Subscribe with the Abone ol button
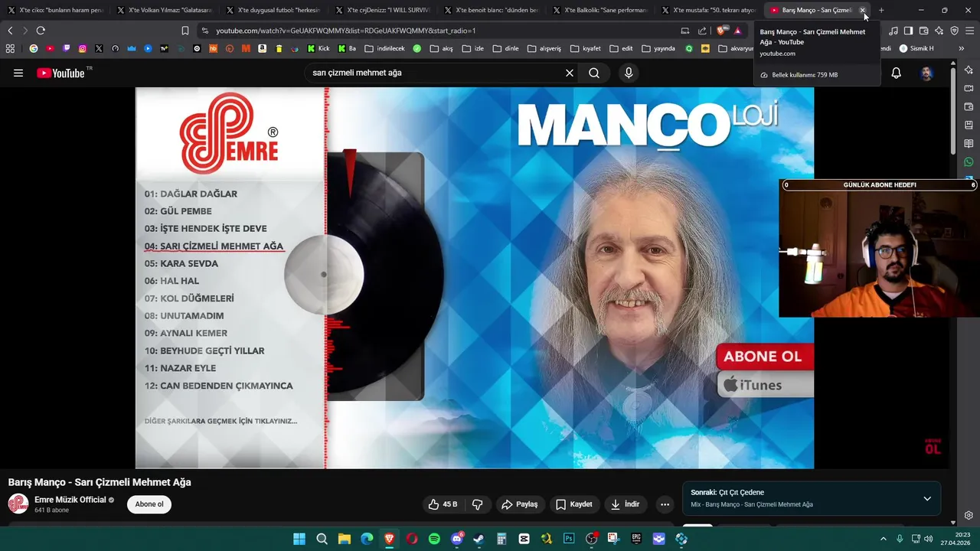Viewport: 980px width, 551px height. pyautogui.click(x=149, y=504)
